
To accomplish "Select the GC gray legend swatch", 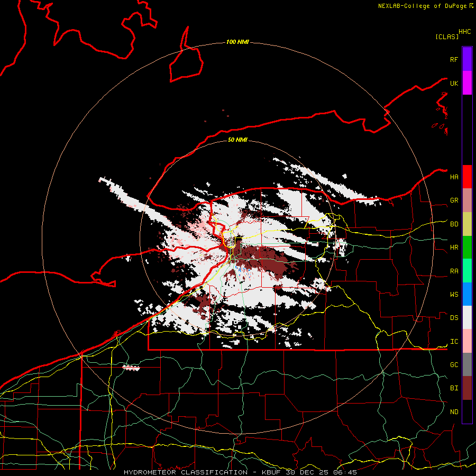I will [x=467, y=364].
